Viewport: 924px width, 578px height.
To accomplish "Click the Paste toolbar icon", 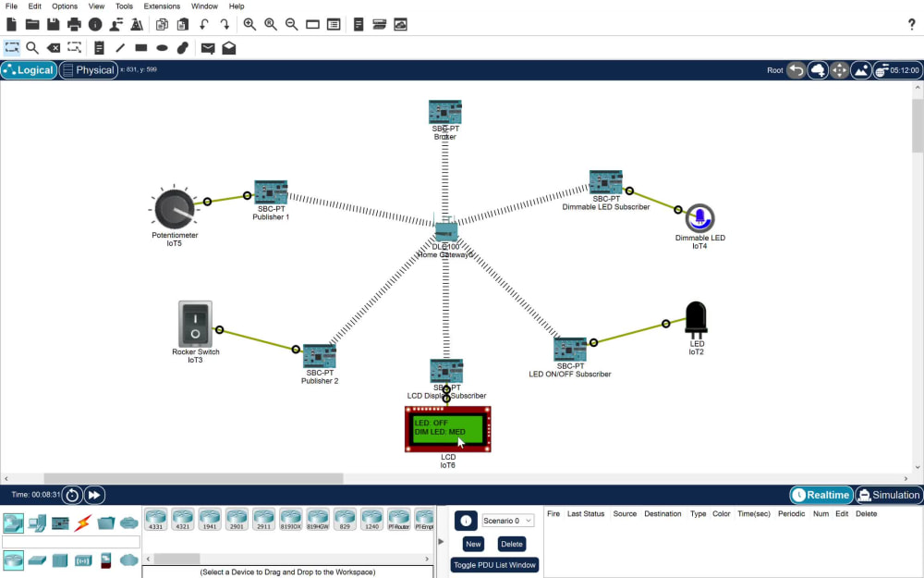I will (x=183, y=24).
